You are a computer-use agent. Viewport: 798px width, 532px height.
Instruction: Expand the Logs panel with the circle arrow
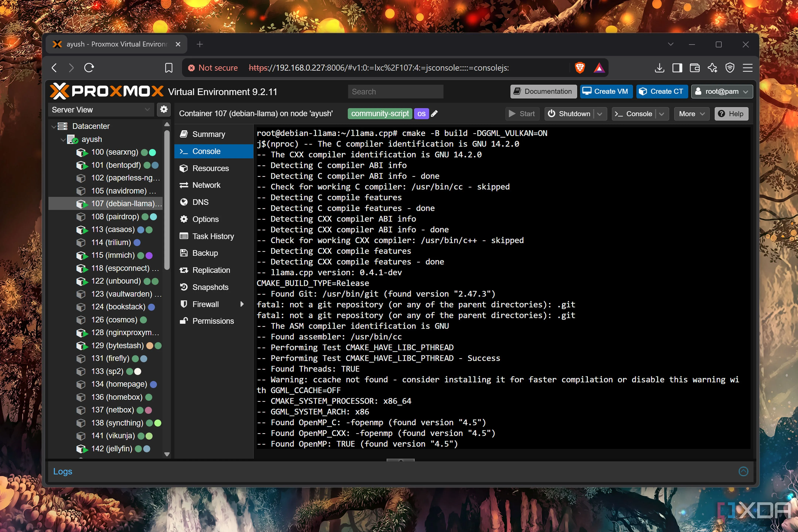click(743, 471)
